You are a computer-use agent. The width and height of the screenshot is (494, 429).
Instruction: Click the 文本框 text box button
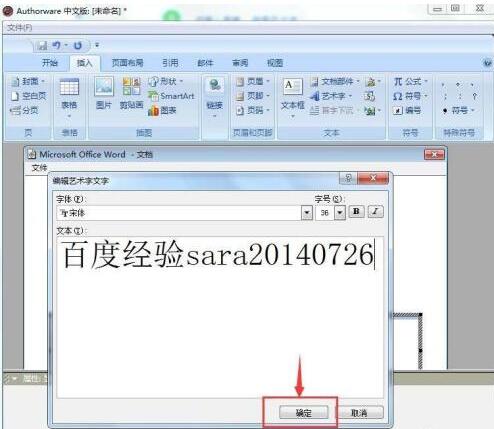pos(293,98)
